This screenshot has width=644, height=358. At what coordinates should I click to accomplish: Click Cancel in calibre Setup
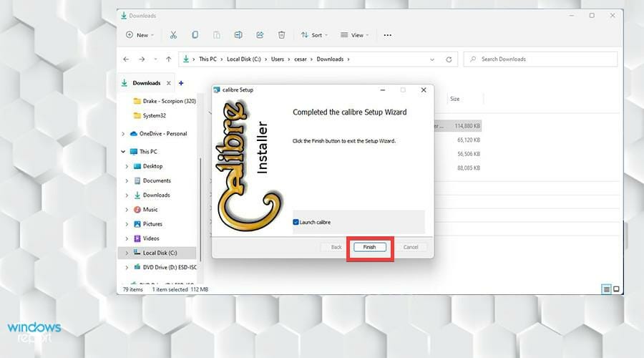click(x=410, y=247)
